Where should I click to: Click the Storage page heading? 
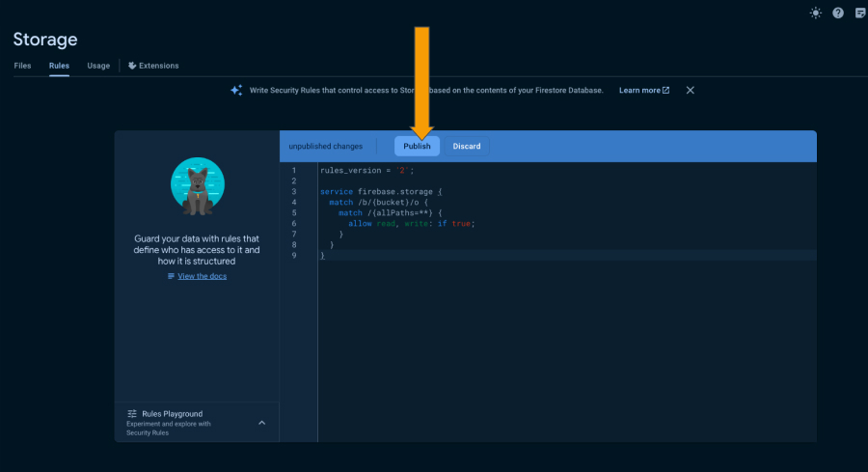point(45,40)
